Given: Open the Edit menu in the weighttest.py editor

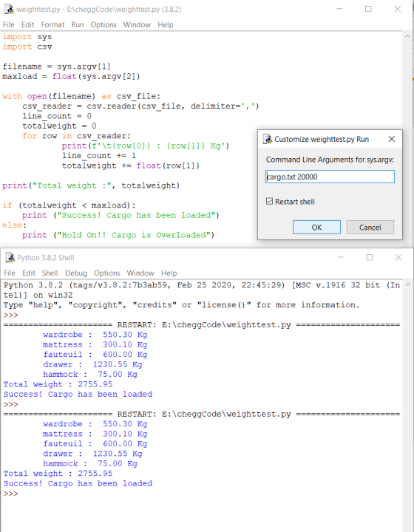Looking at the screenshot, I should click(x=27, y=25).
